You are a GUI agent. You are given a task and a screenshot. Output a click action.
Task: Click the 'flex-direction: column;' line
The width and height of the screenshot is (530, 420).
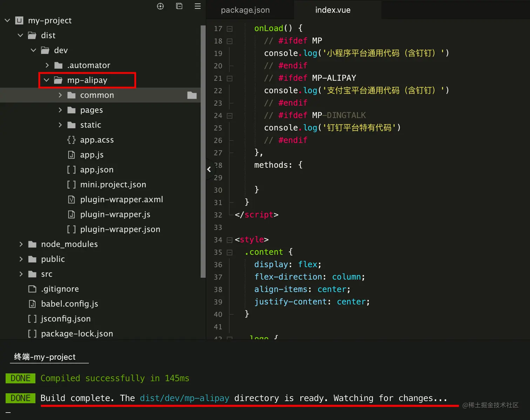[x=310, y=277]
